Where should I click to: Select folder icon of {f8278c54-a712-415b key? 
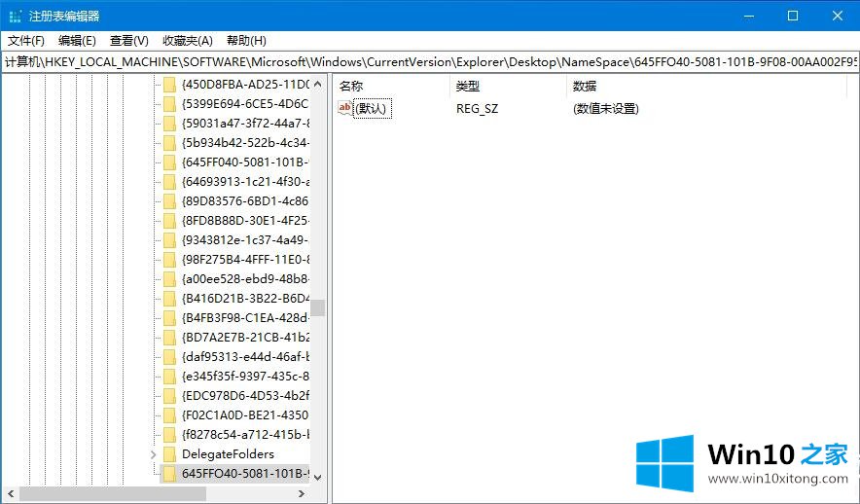point(169,435)
